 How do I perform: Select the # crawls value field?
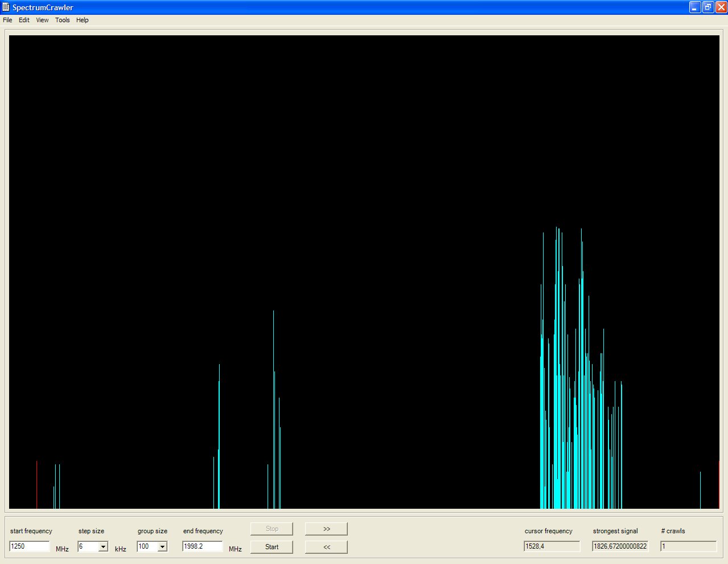click(x=688, y=546)
